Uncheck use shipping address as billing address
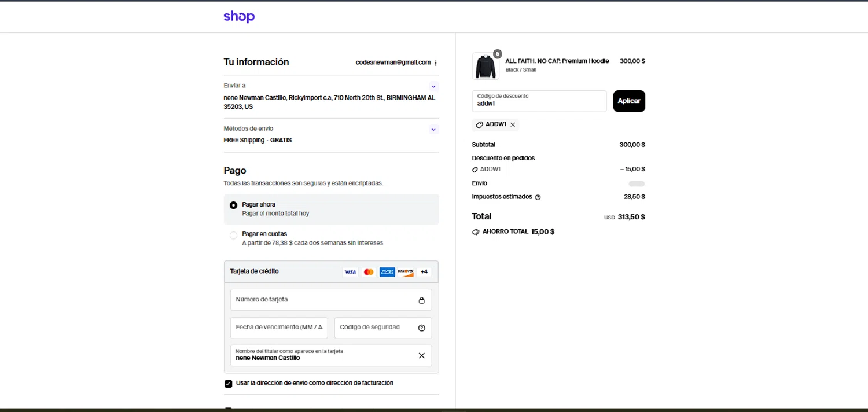Screen dimensions: 868x412 click(228, 383)
